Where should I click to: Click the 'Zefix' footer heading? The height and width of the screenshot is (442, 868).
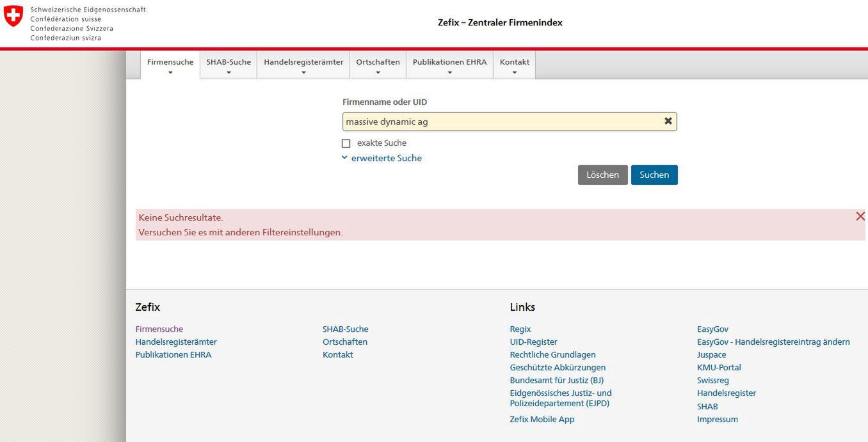148,307
